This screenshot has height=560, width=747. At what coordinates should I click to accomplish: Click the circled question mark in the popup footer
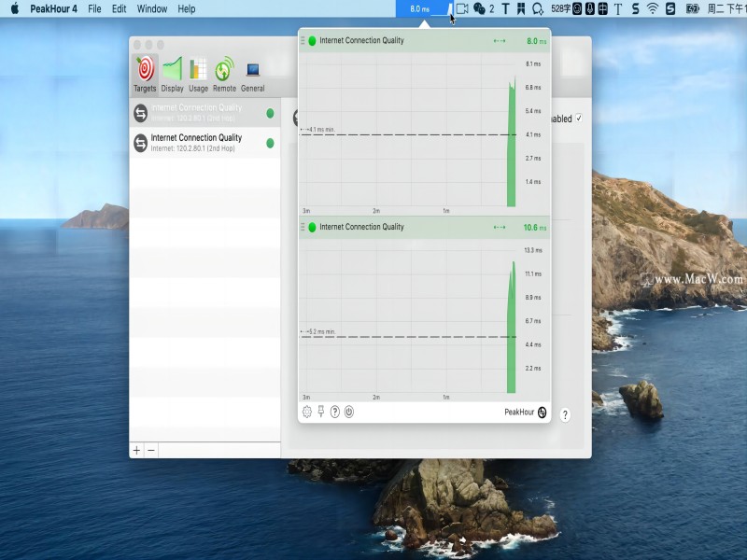(335, 412)
